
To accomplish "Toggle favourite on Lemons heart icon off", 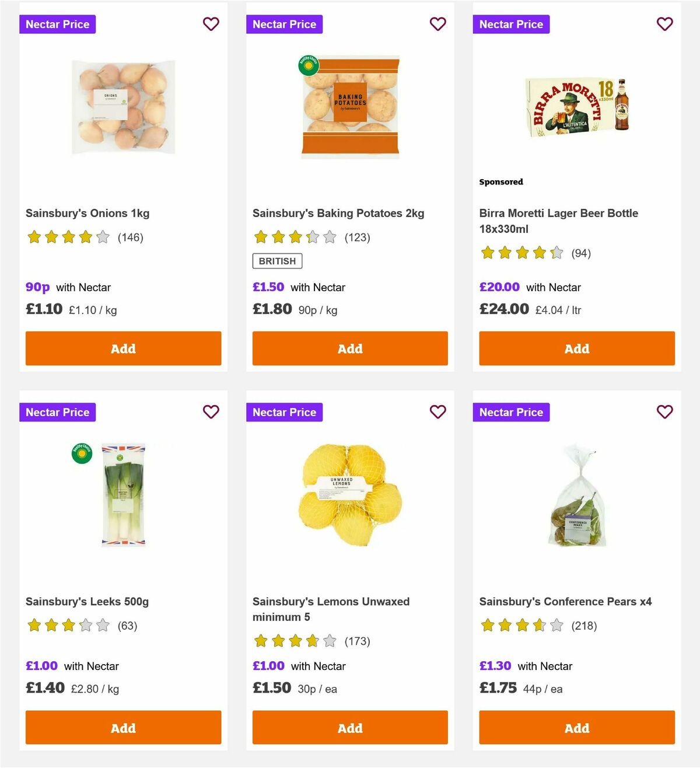I will [x=438, y=411].
